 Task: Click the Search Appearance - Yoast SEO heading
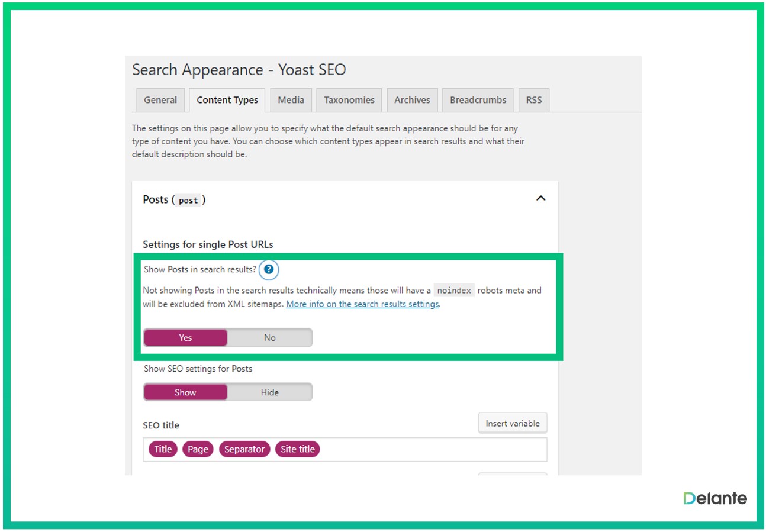click(x=239, y=70)
